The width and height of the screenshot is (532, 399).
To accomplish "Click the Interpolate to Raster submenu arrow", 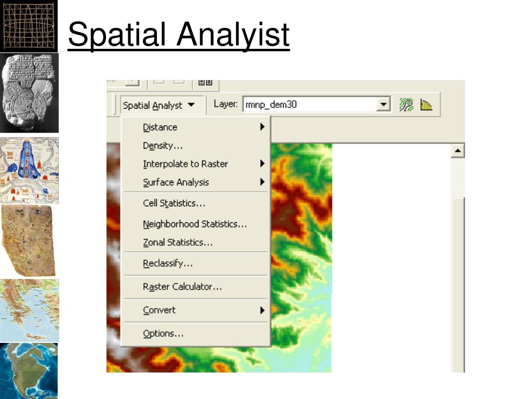I will pyautogui.click(x=262, y=164).
